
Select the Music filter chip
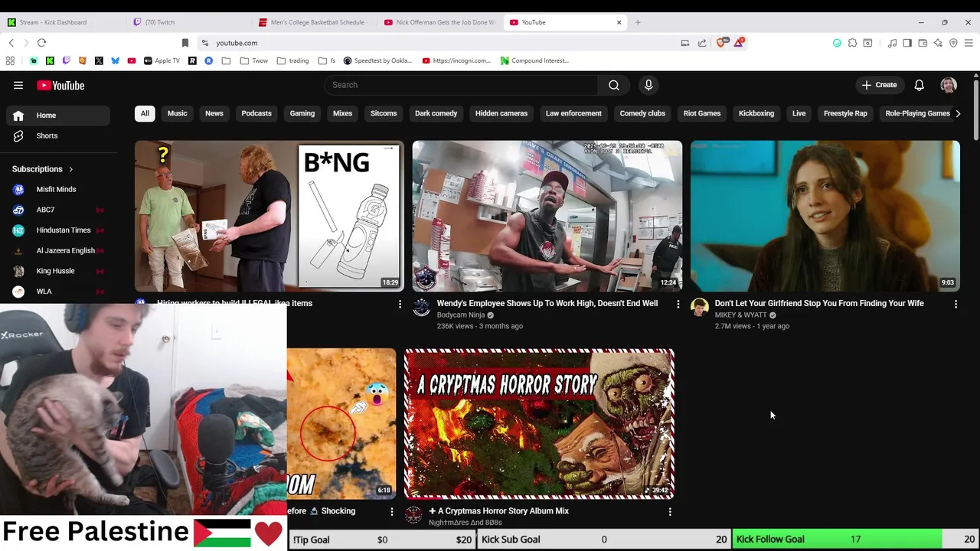(177, 113)
